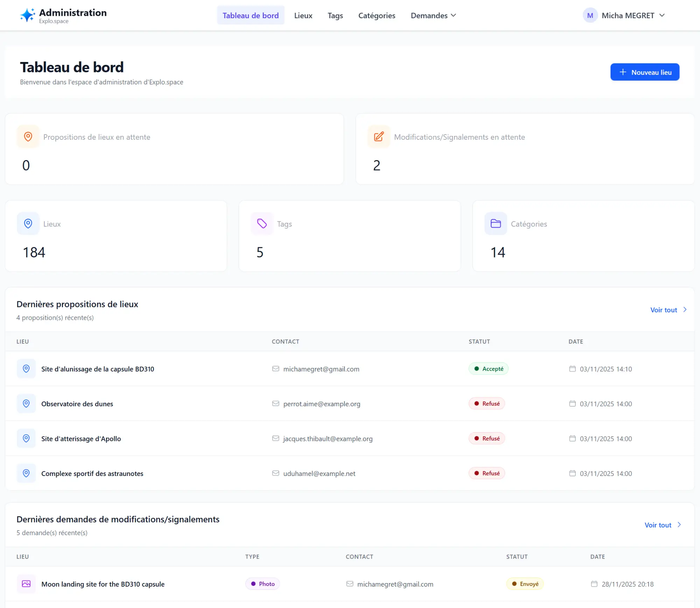Viewport: 700px width, 608px height.
Task: Click the envelope icon next to uduhamel@example.net
Action: point(276,473)
